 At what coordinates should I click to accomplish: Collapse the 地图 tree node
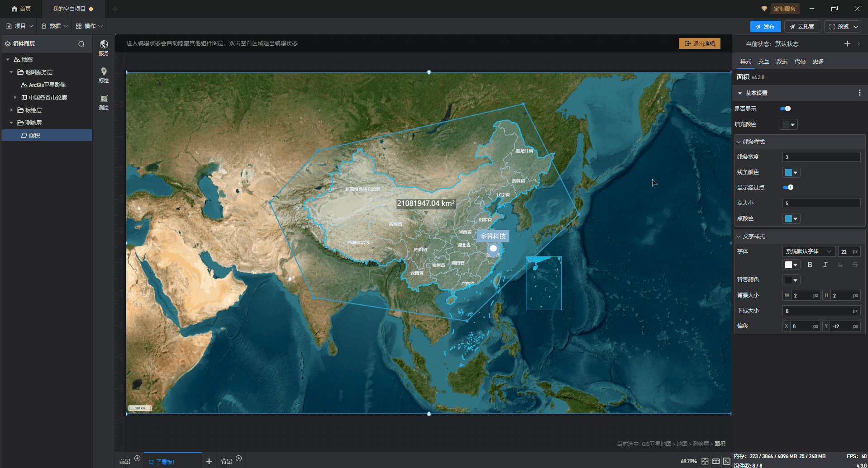(x=8, y=60)
